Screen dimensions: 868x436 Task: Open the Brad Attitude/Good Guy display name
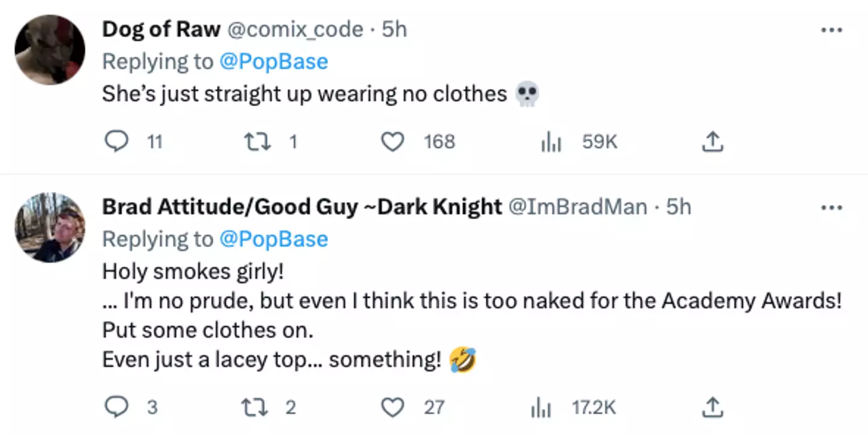pyautogui.click(x=301, y=207)
